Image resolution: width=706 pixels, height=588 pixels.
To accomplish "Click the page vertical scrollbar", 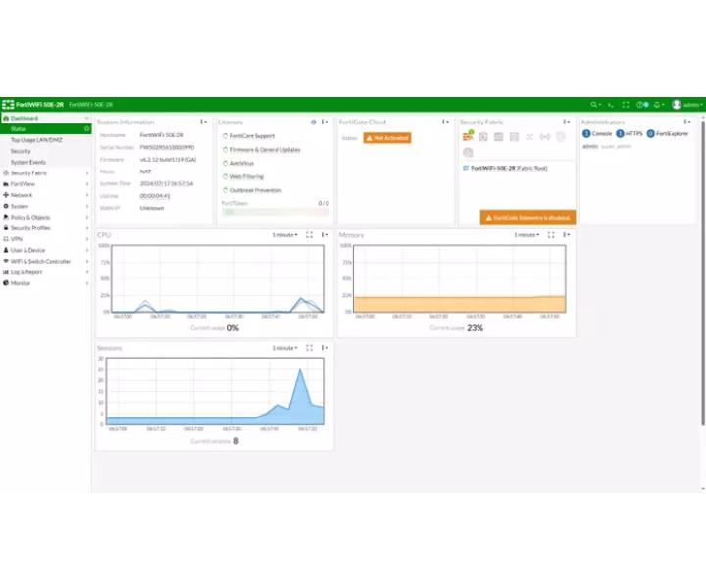I will pyautogui.click(x=703, y=272).
